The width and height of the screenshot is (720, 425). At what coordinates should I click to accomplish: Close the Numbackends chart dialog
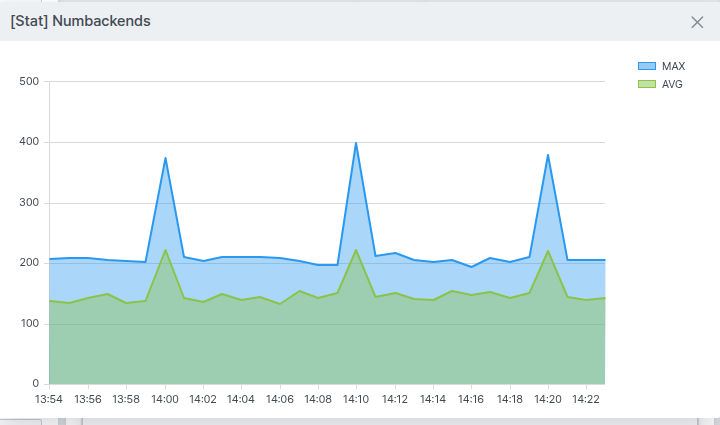click(697, 22)
